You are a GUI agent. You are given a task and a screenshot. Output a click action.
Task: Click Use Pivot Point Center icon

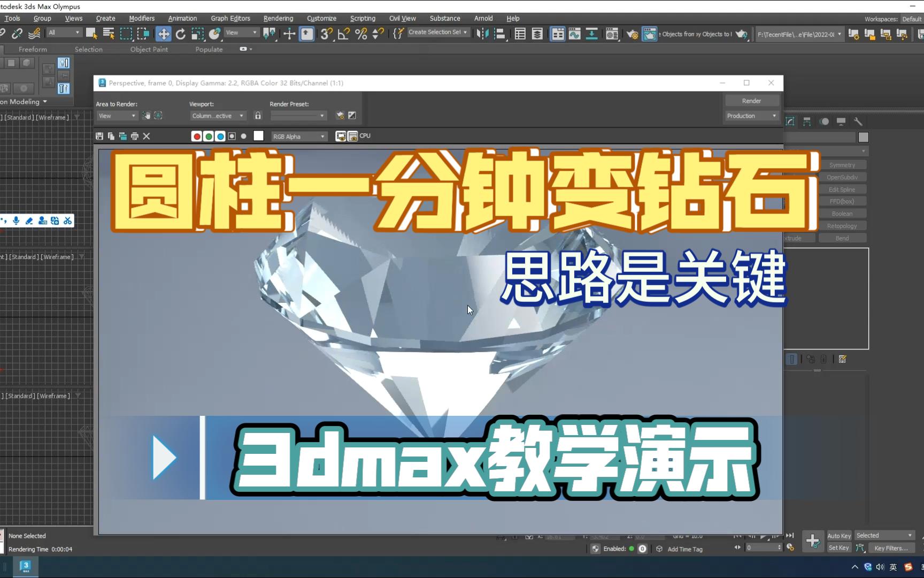(x=269, y=34)
